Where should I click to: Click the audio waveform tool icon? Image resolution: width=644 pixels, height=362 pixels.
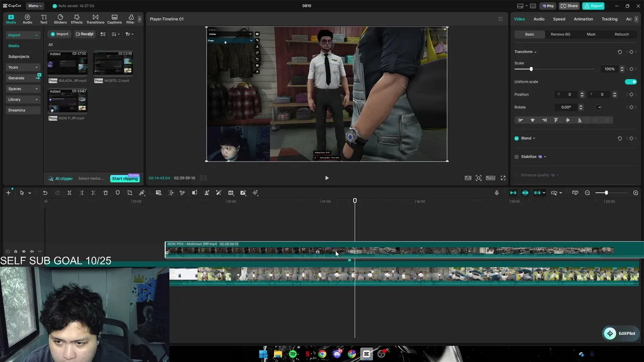click(x=255, y=193)
